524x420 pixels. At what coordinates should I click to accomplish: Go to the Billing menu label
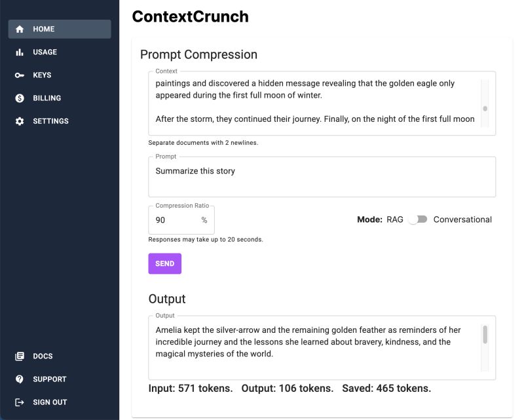pos(47,98)
